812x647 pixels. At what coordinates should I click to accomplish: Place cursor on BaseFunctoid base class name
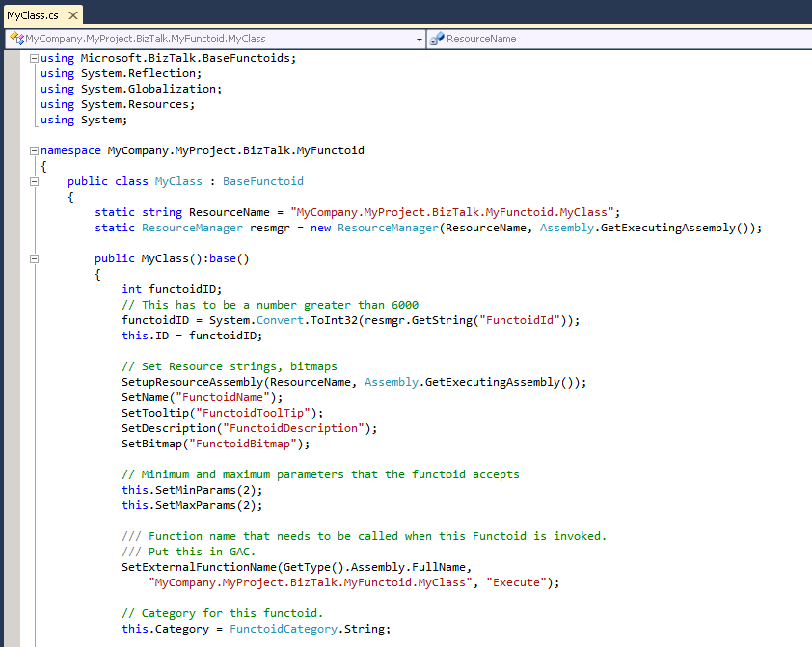263,181
